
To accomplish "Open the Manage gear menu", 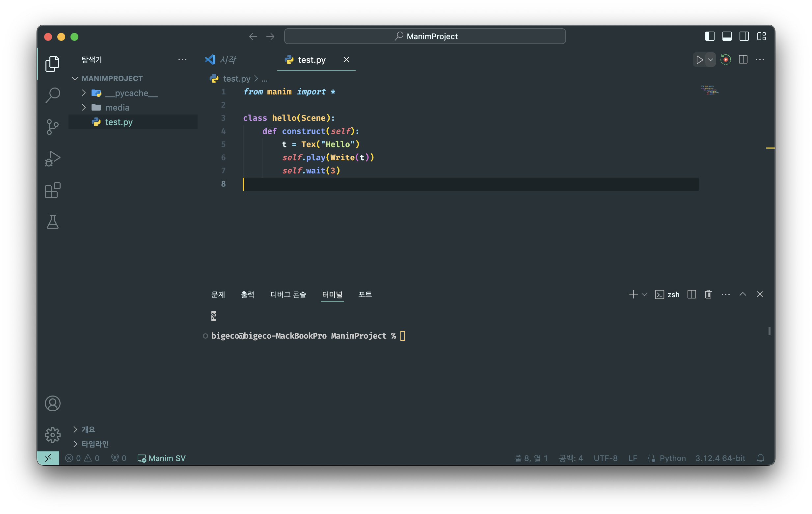I will click(52, 435).
